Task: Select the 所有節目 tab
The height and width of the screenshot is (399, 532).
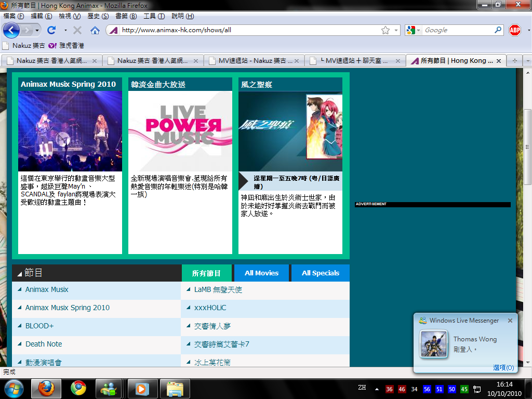Action: click(206, 273)
